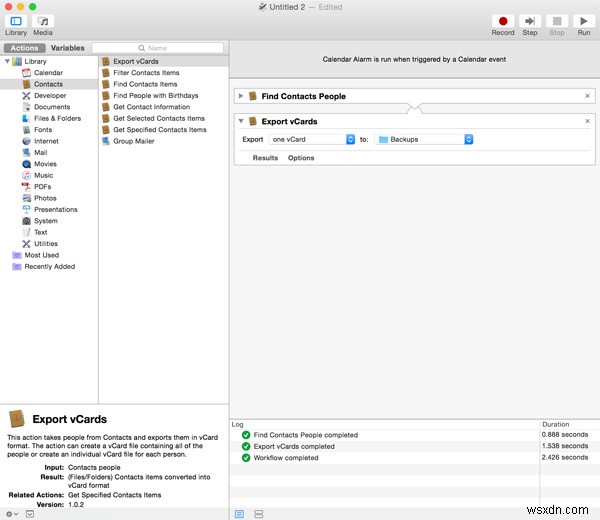
Task: Remove the Find Contacts People action
Action: coord(587,96)
